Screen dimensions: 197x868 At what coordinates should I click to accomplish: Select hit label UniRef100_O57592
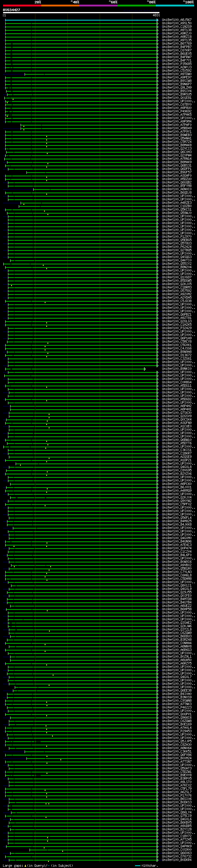point(177,291)
